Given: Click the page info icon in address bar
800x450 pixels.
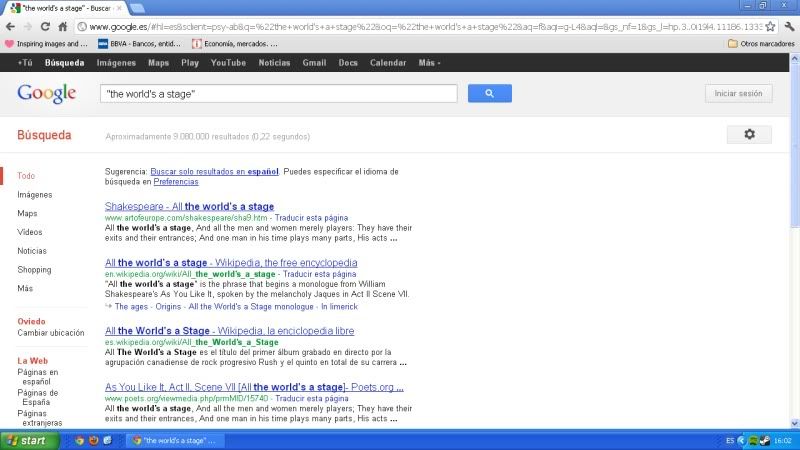Looking at the screenshot, I should coord(82,27).
